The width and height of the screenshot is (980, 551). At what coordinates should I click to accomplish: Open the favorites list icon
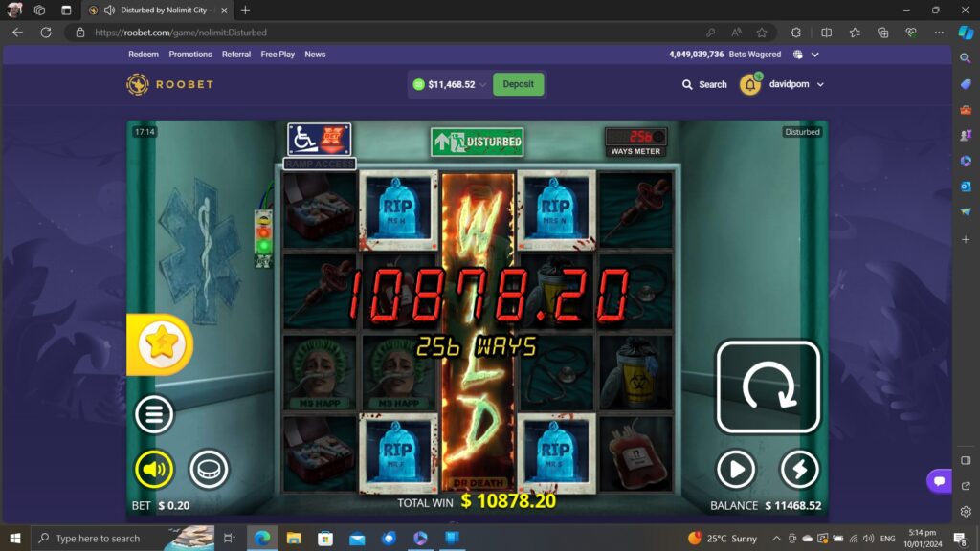[x=855, y=33]
